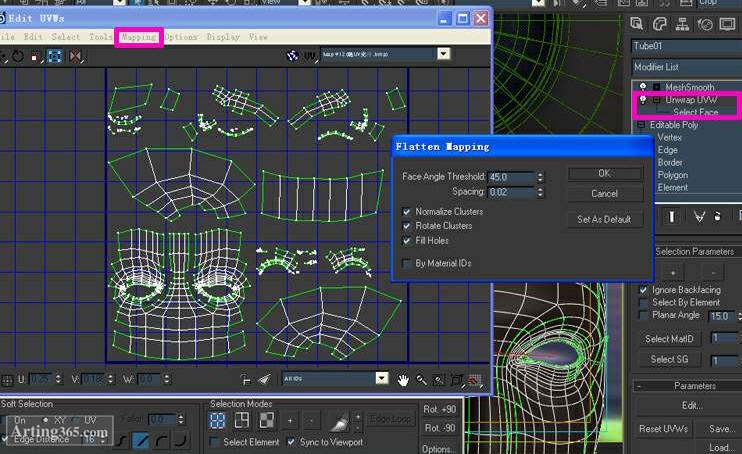
Task: Toggle the show map checker icon
Action: click(x=292, y=55)
